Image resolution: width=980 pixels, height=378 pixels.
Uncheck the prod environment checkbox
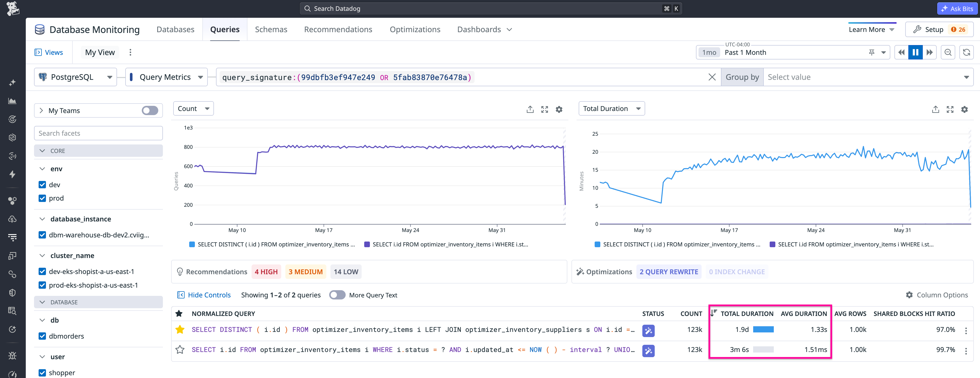coord(42,198)
